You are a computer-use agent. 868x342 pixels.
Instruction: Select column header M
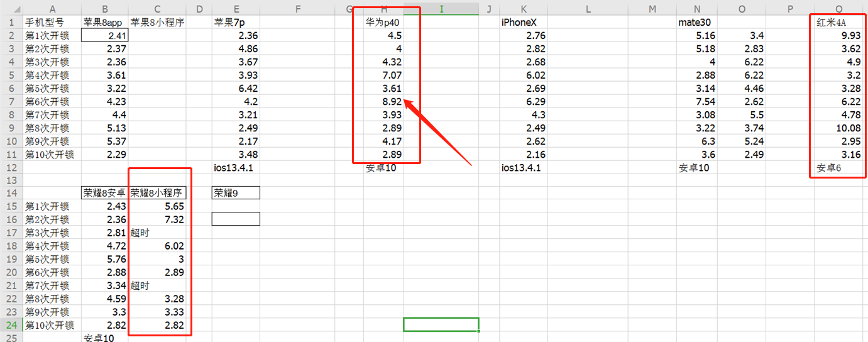pyautogui.click(x=652, y=9)
